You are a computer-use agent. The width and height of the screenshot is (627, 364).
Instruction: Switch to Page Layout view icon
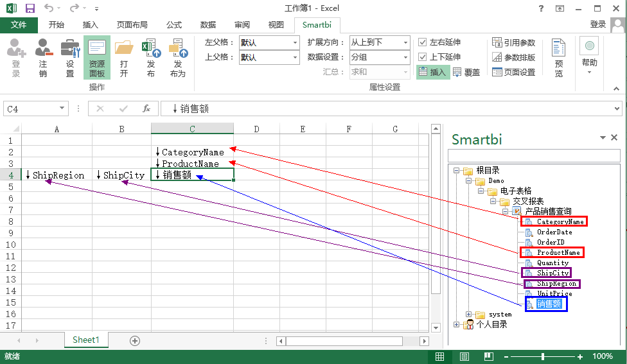[464, 357]
